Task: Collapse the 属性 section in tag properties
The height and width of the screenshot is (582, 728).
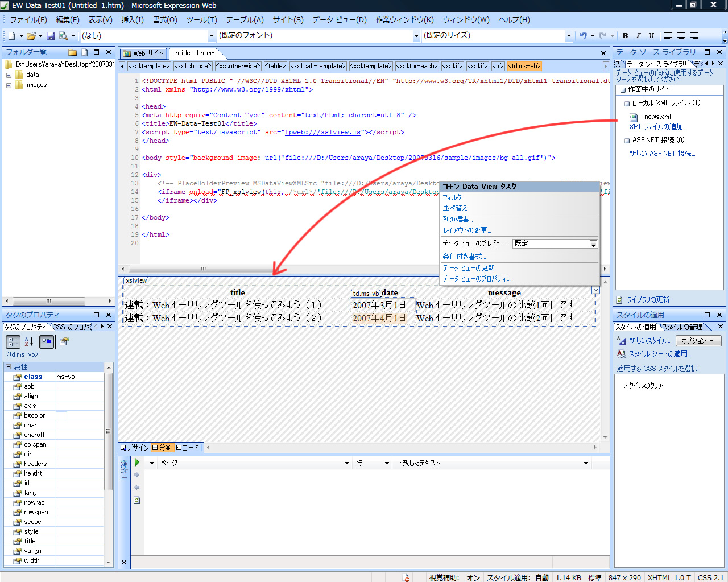Action: click(x=9, y=367)
